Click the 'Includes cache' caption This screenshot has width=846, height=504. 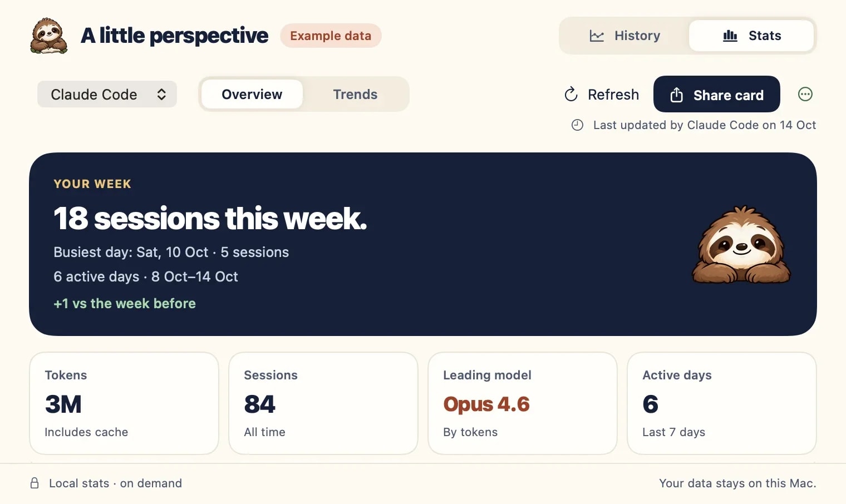tap(86, 432)
